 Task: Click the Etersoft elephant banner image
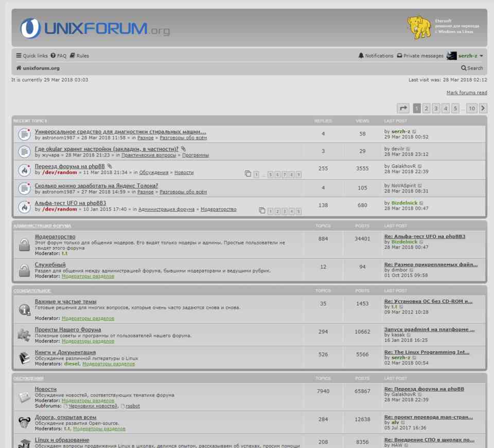(419, 27)
